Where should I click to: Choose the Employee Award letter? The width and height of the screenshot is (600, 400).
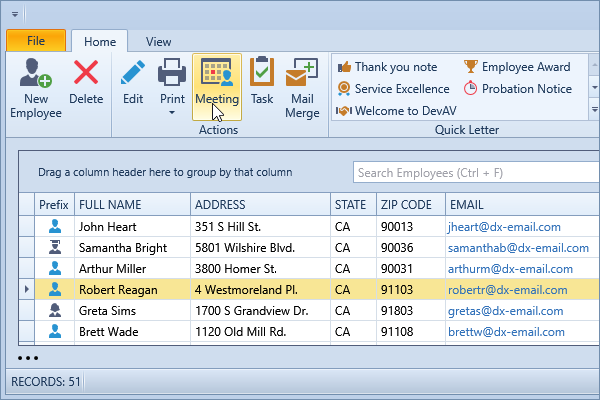(517, 67)
